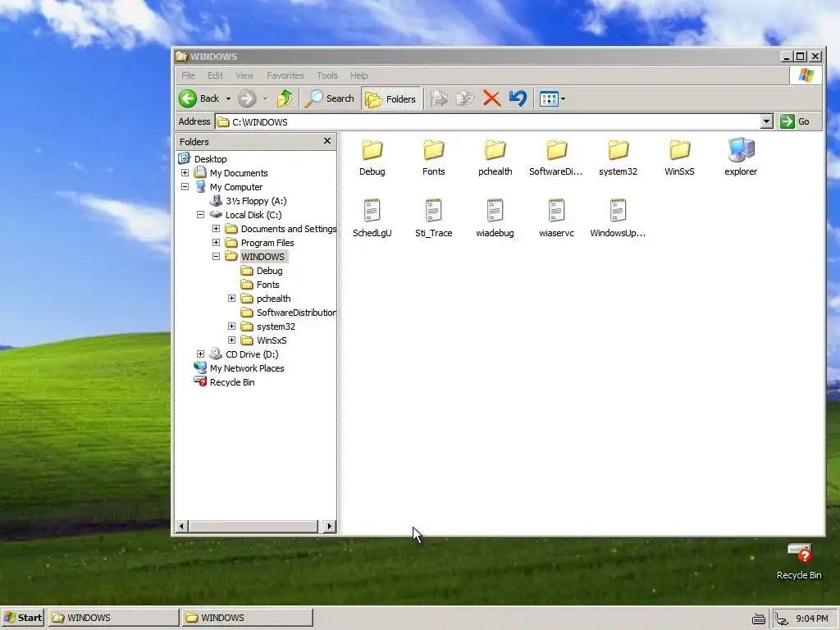
Task: Open the View menu
Action: [x=244, y=75]
